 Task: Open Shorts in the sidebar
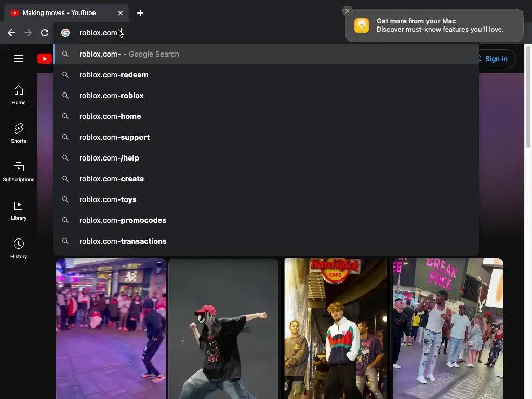tap(19, 134)
